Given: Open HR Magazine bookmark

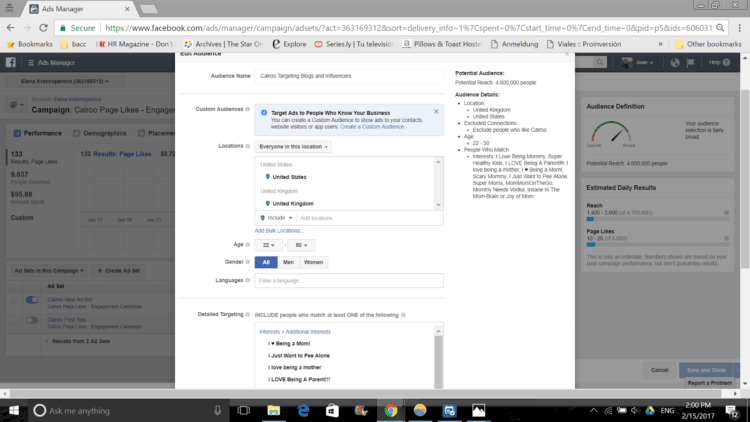Looking at the screenshot, I should pos(134,44).
